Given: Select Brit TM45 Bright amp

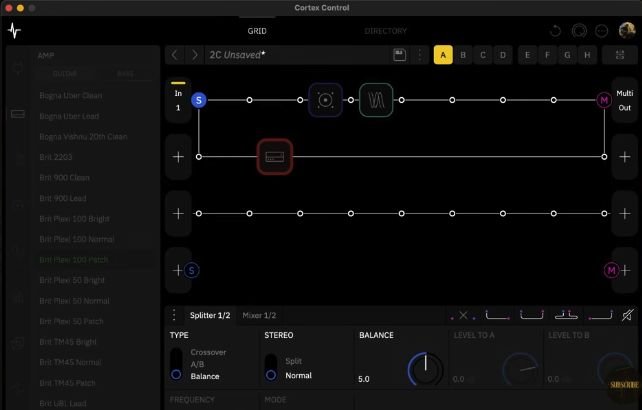Looking at the screenshot, I should coord(68,342).
